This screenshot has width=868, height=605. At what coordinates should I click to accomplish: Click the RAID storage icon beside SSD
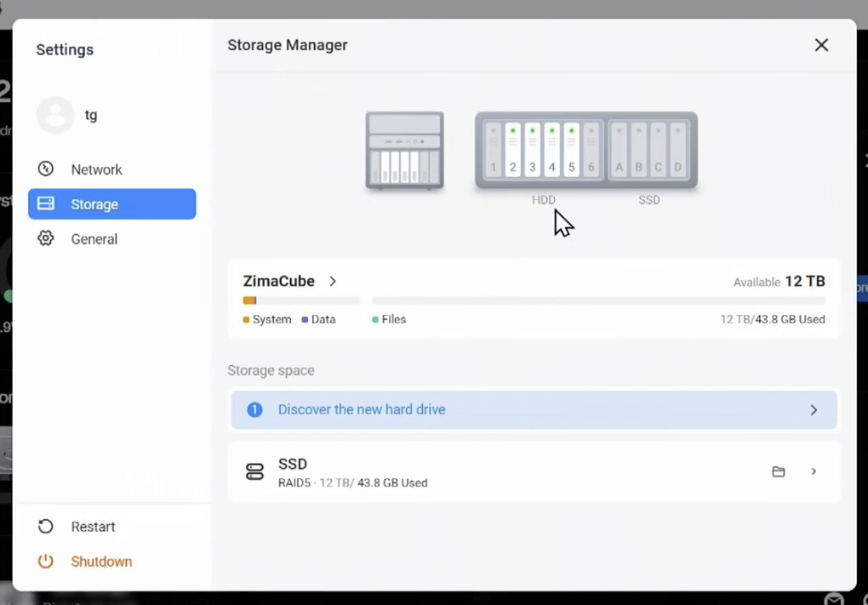[254, 472]
